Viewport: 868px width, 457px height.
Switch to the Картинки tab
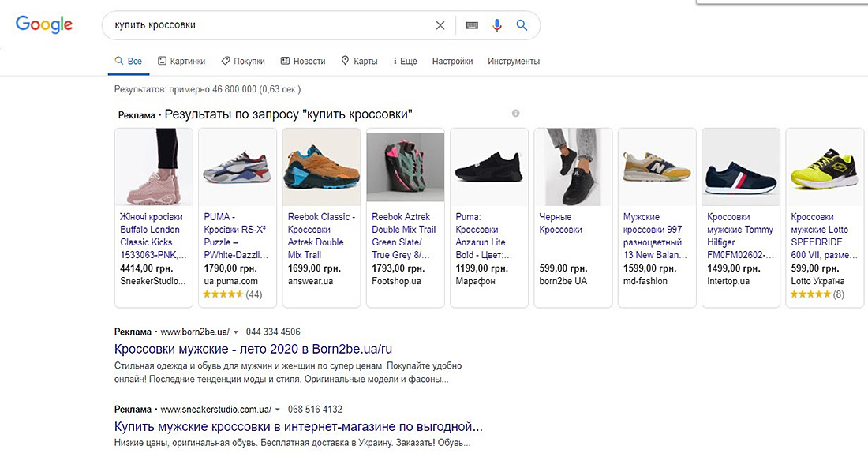click(x=181, y=61)
